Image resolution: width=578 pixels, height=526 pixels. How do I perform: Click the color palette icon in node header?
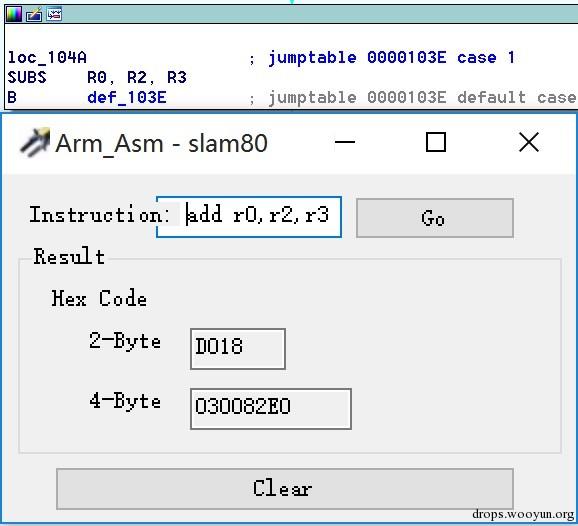(x=14, y=14)
